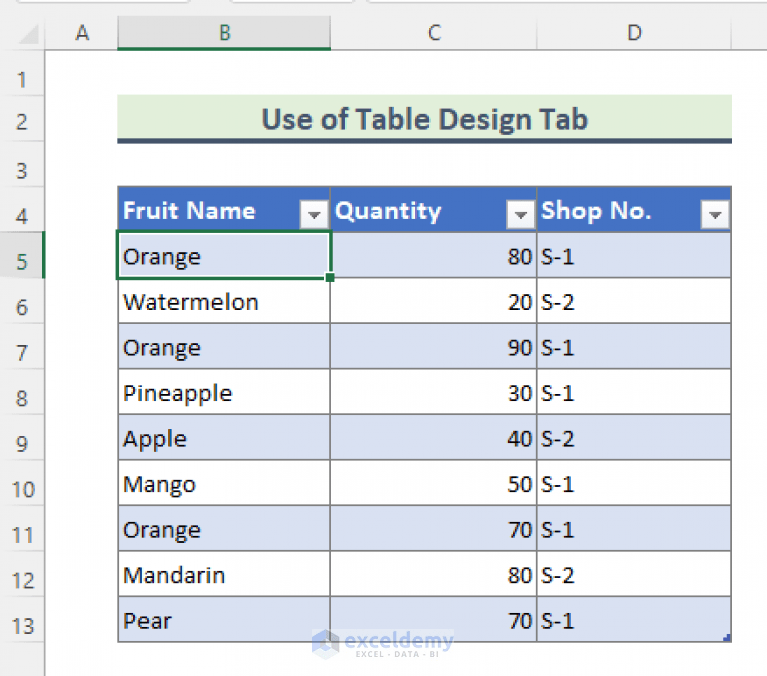This screenshot has width=767, height=676.
Task: Click the 'Fruit Name' header cell
Action: coord(224,209)
